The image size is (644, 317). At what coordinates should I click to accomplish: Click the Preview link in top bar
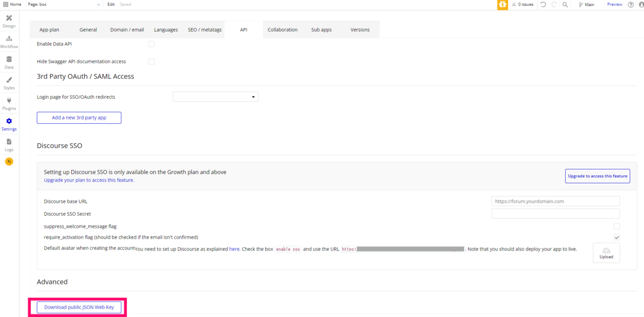(x=614, y=4)
